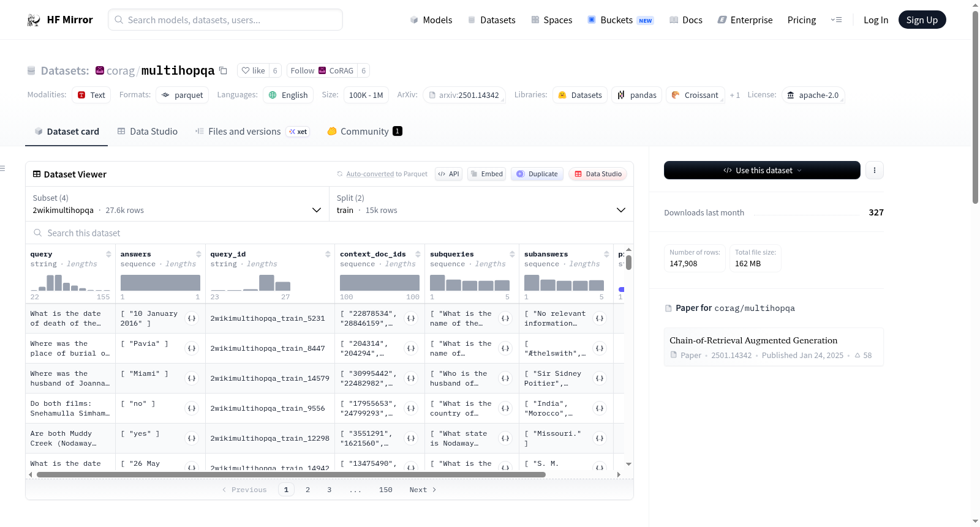980x527 pixels.
Task: Open the Split train dropdown
Action: [481, 204]
